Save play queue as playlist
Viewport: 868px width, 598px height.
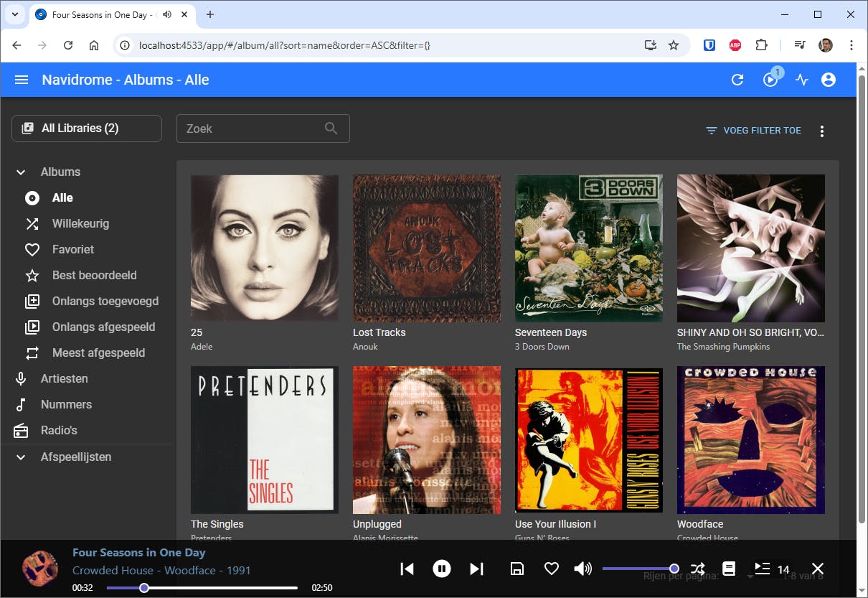(x=516, y=569)
